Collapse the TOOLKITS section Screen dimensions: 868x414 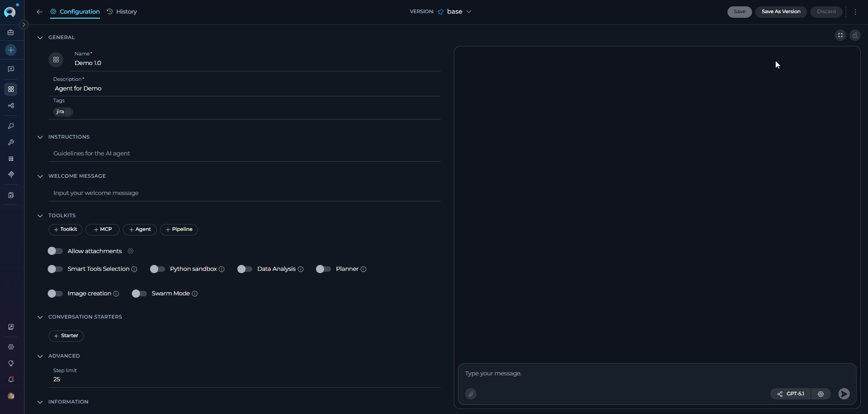point(40,216)
